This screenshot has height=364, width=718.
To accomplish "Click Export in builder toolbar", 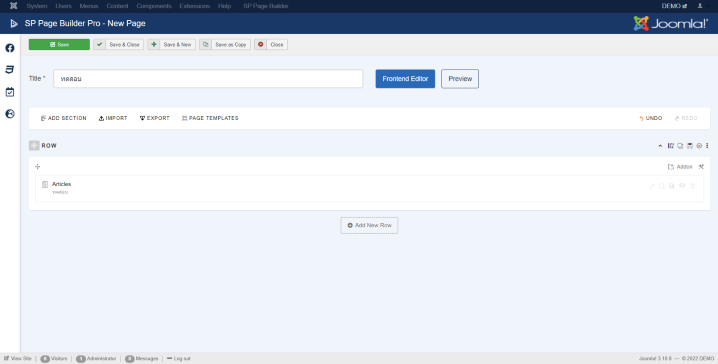I will pos(155,118).
